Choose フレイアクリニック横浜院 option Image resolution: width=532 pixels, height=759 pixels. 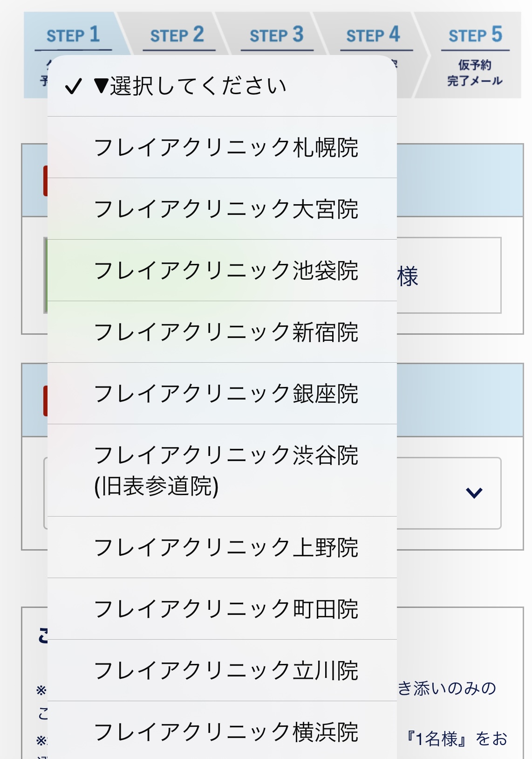point(226,732)
